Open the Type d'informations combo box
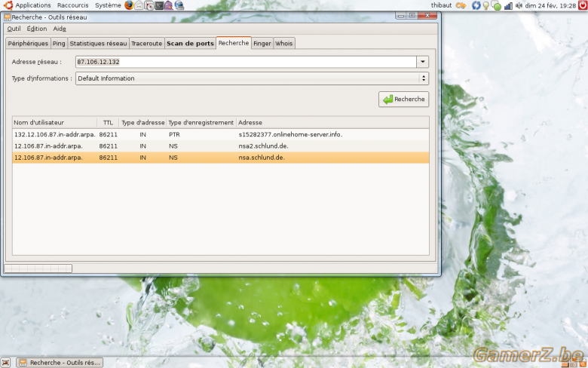Image resolution: width=588 pixels, height=368 pixels. (x=252, y=78)
